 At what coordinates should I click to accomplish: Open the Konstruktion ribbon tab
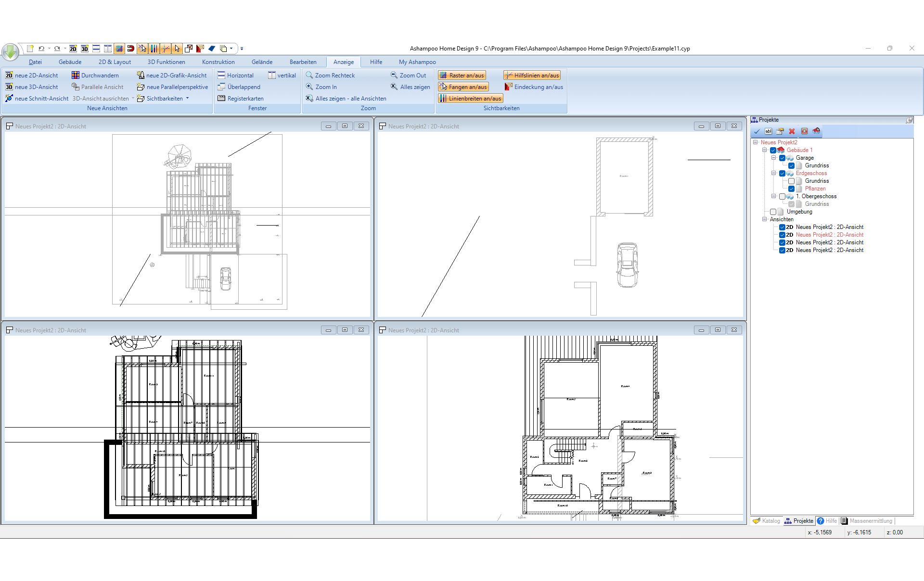coord(218,62)
